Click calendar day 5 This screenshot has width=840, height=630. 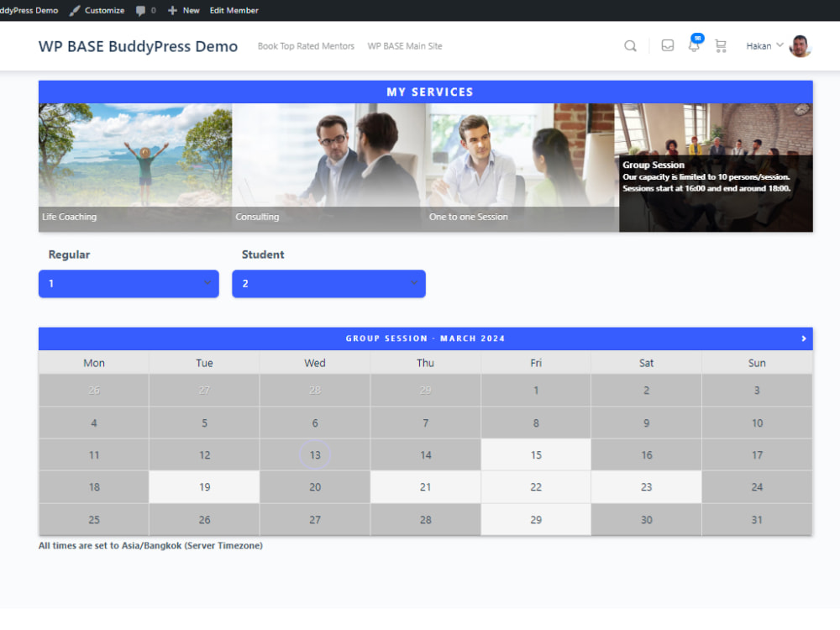point(204,423)
